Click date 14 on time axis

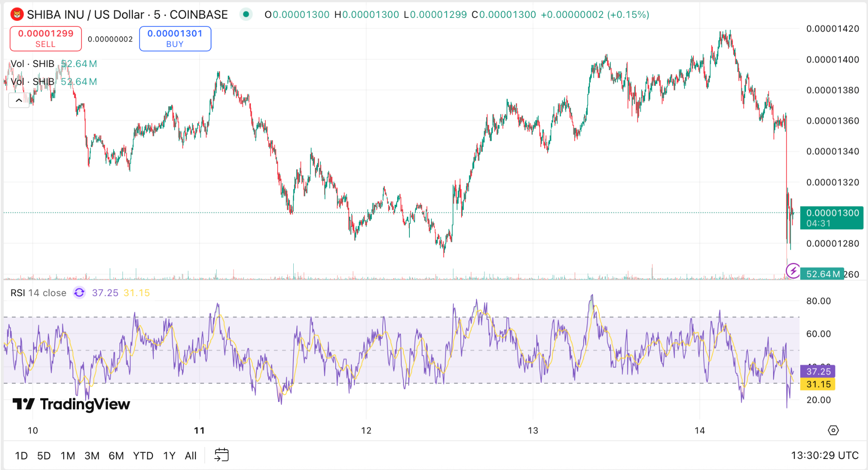click(x=700, y=431)
